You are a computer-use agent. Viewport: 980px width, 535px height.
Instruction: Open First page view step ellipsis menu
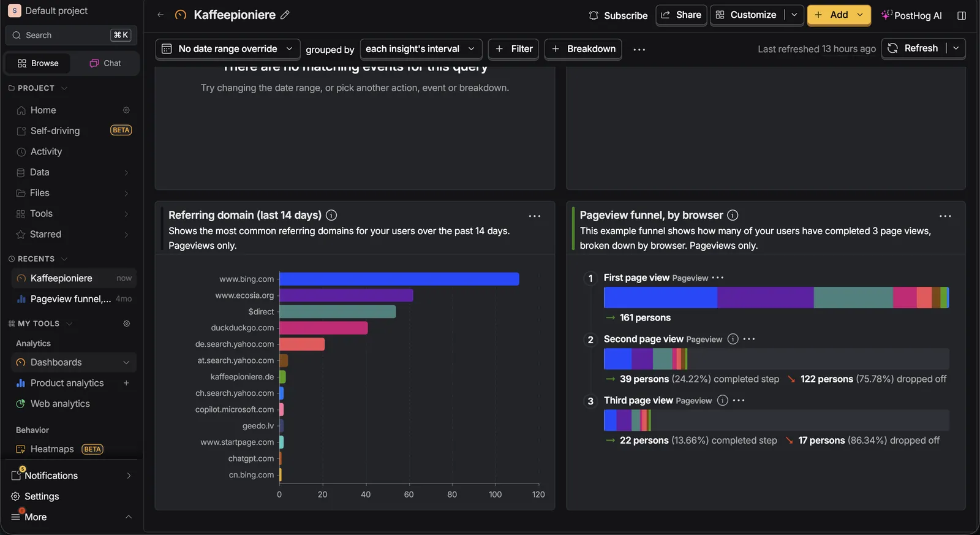[718, 278]
